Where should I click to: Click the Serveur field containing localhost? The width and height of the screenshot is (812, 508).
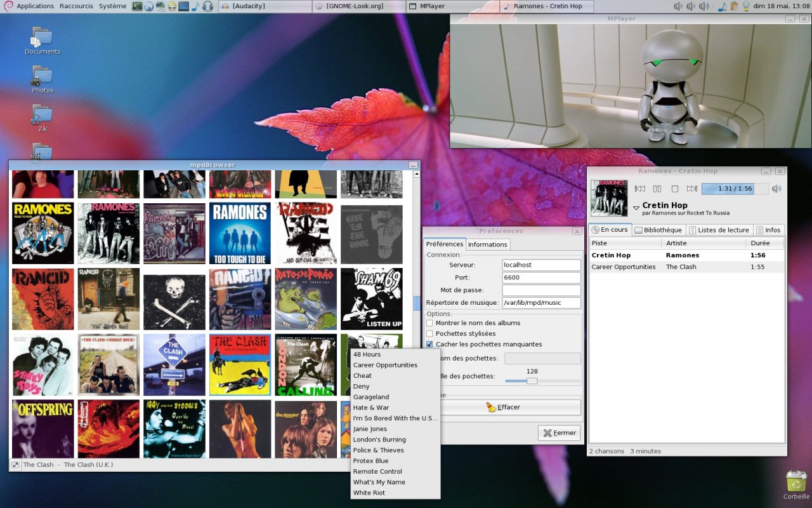(x=541, y=265)
